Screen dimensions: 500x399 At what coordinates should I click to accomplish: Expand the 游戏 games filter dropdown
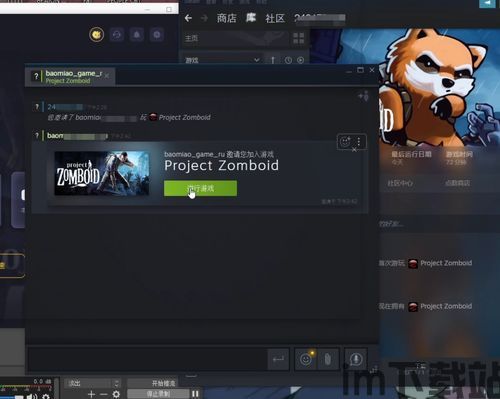[223, 60]
